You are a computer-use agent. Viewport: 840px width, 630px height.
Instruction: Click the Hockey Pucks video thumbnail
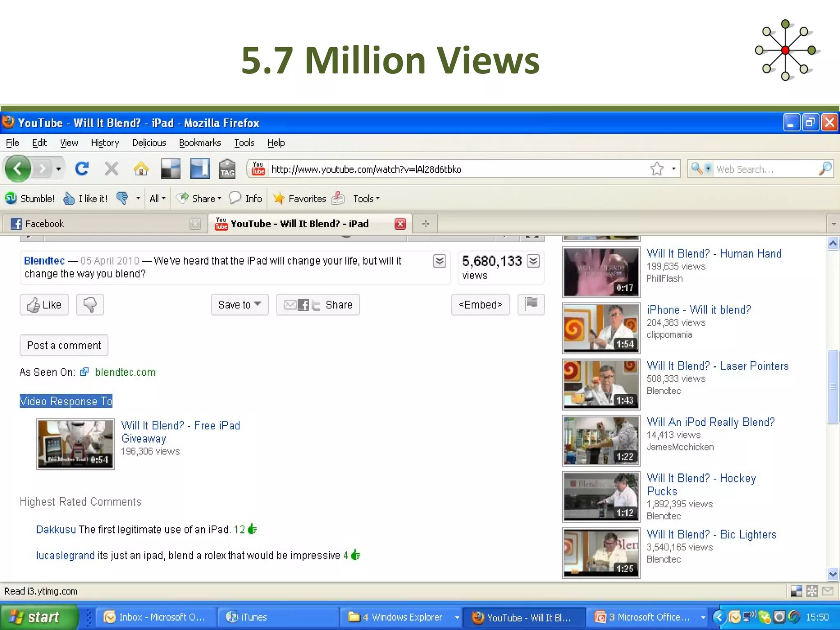click(601, 497)
